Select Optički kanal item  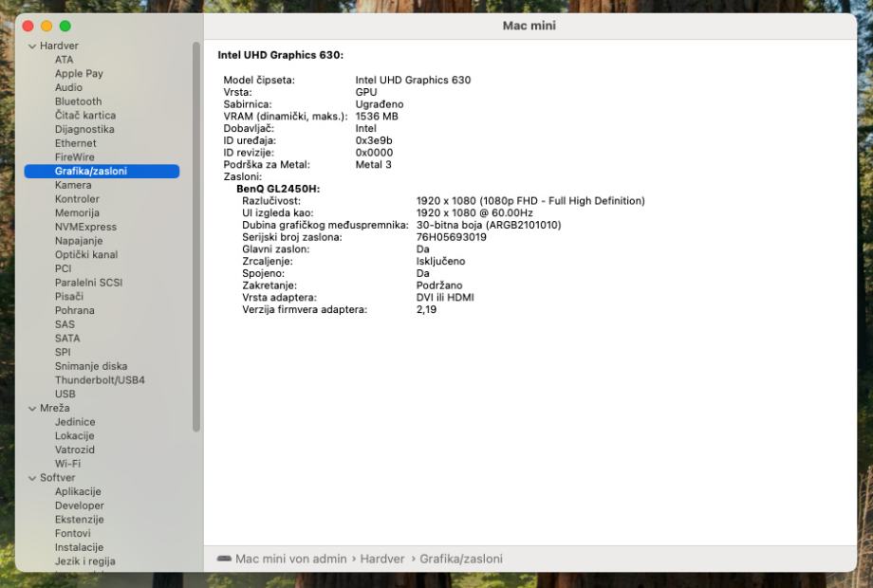click(86, 255)
